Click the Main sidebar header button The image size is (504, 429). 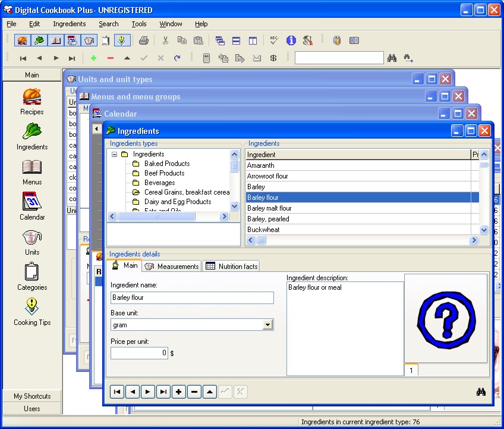(x=32, y=75)
